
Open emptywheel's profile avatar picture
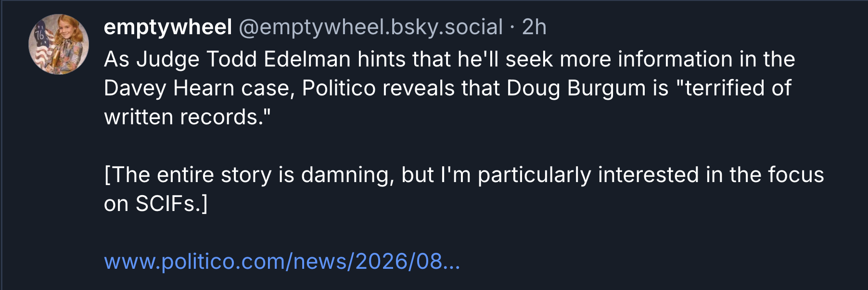click(x=59, y=44)
